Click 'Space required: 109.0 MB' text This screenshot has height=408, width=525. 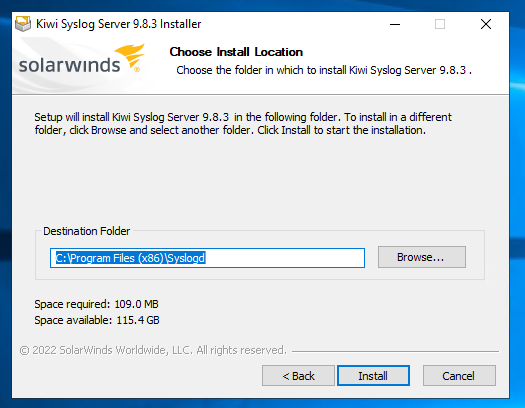click(x=96, y=304)
